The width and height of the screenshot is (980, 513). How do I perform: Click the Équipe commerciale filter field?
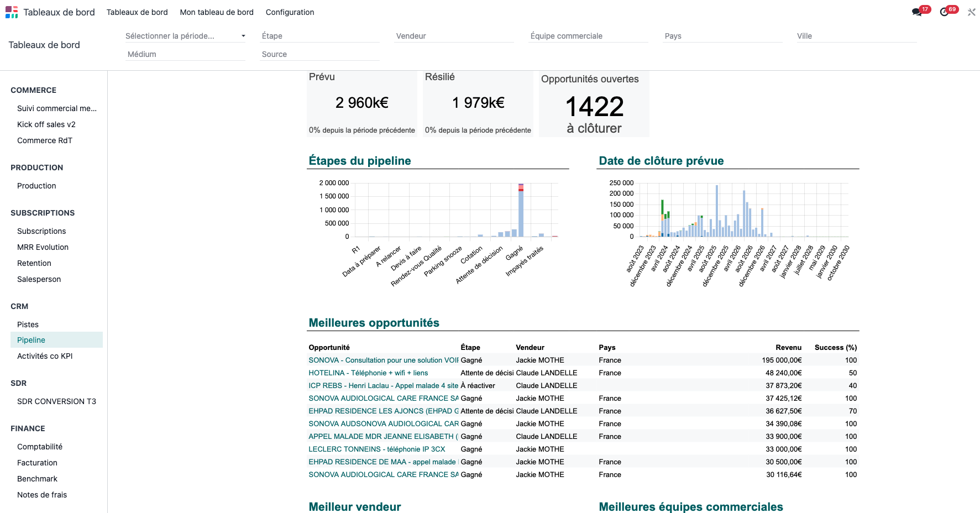[x=589, y=36]
